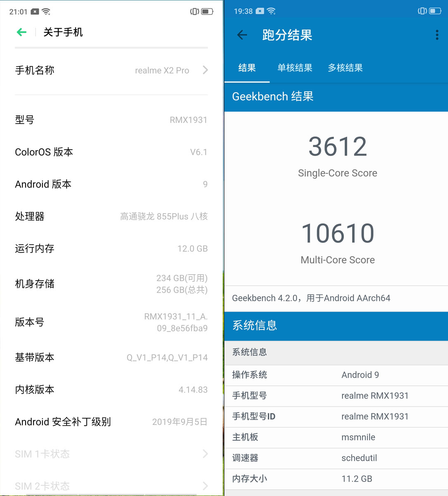Switch to 单核结果 tab
Image resolution: width=448 pixels, height=496 pixels.
[295, 68]
